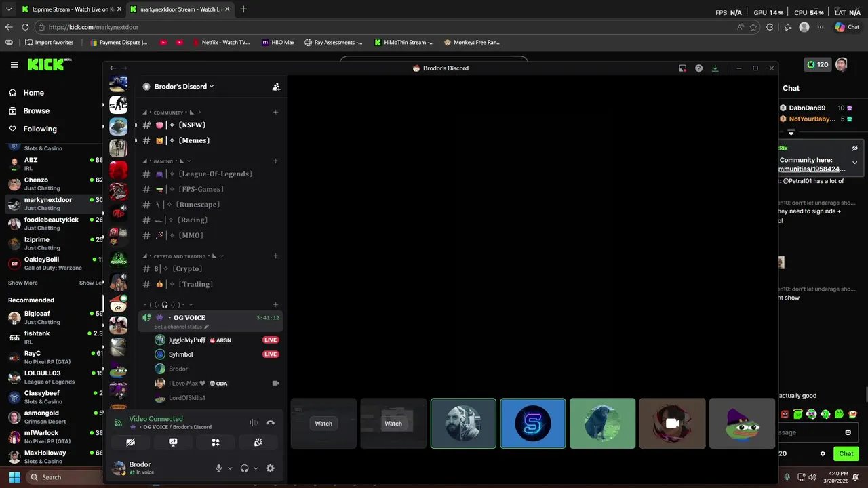Click Discord download update arrow icon
Image resolution: width=868 pixels, height=488 pixels.
(715, 68)
